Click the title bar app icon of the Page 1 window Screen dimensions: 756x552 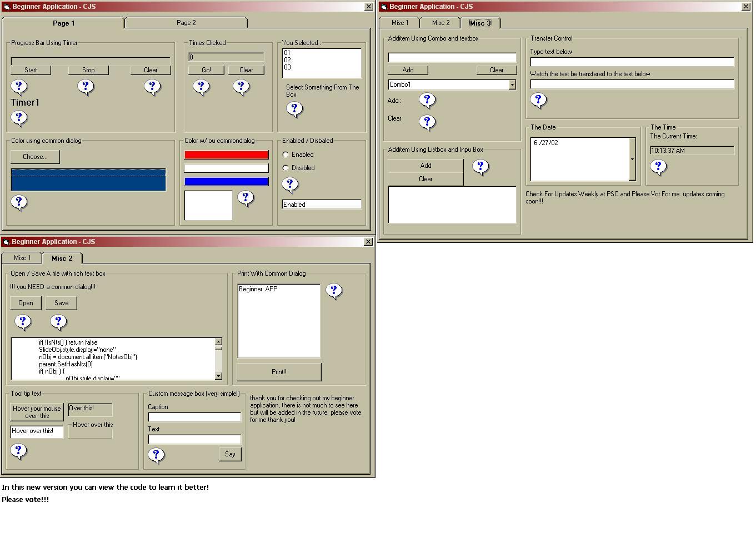pos(7,7)
